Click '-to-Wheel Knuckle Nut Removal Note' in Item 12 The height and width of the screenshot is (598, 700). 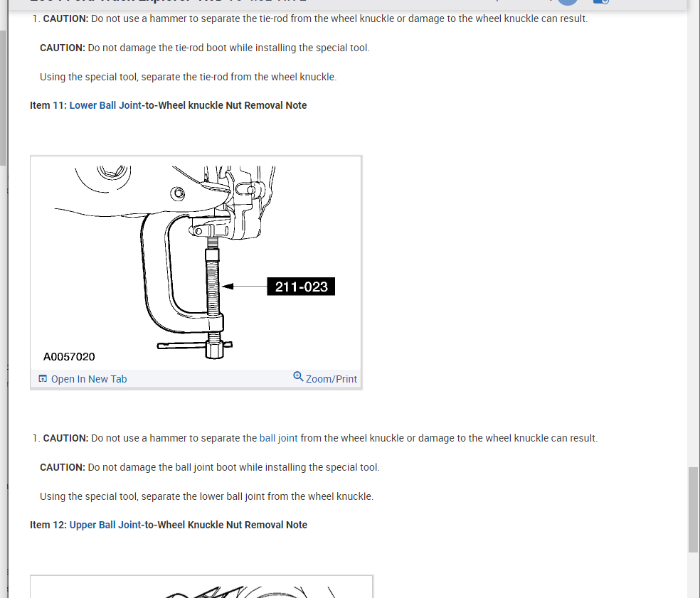coord(224,525)
